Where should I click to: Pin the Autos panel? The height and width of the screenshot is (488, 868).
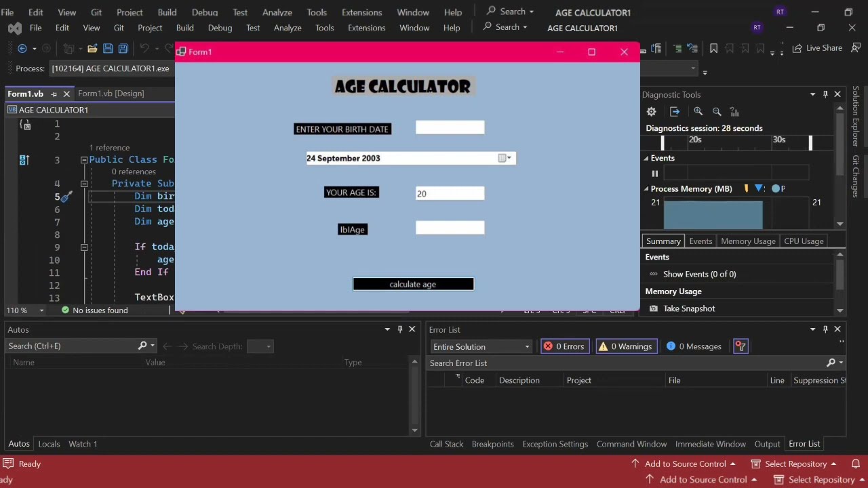pos(400,329)
